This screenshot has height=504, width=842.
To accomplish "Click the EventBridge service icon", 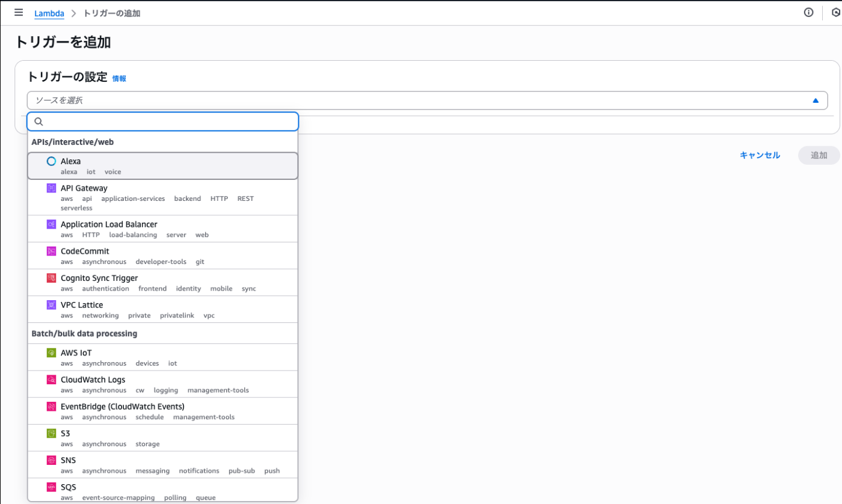I will coord(52,407).
